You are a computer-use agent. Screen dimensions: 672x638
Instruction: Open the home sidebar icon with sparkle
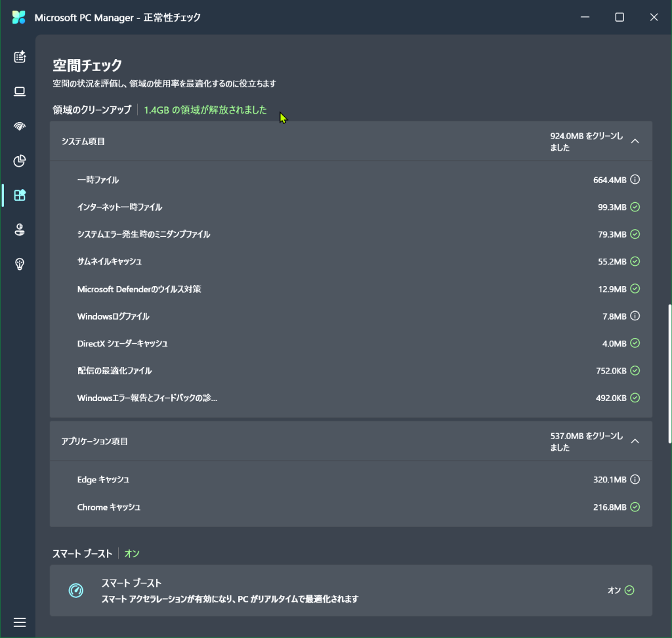point(20,56)
